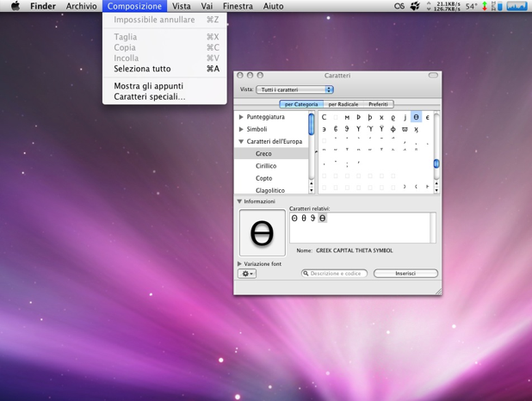Choose Caratteri speciali… menu item
This screenshot has height=401, width=532.
164,96
